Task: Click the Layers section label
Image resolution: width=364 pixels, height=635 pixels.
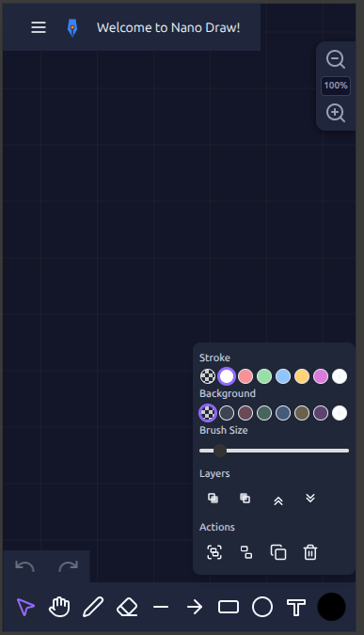Action: click(214, 474)
